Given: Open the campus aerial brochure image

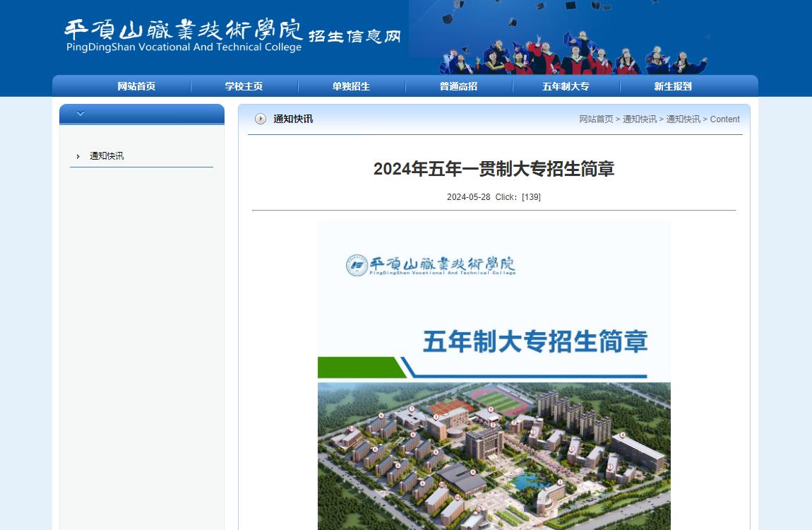Looking at the screenshot, I should pyautogui.click(x=494, y=456).
